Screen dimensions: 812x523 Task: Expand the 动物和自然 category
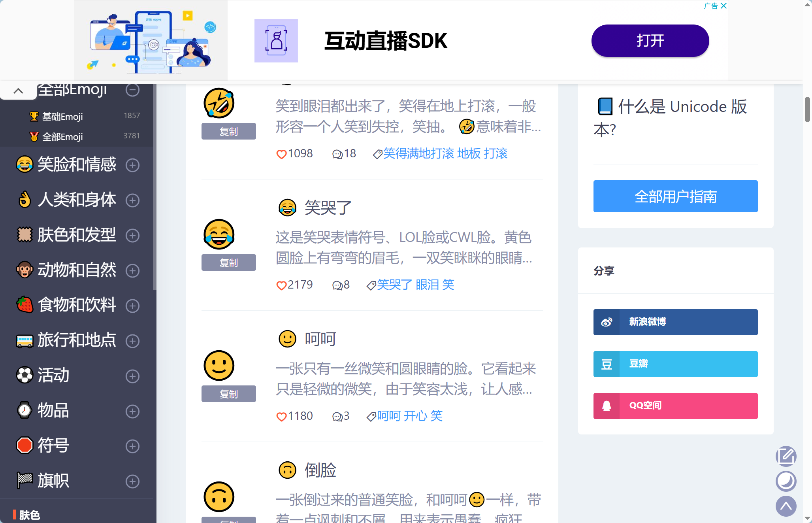[132, 270]
